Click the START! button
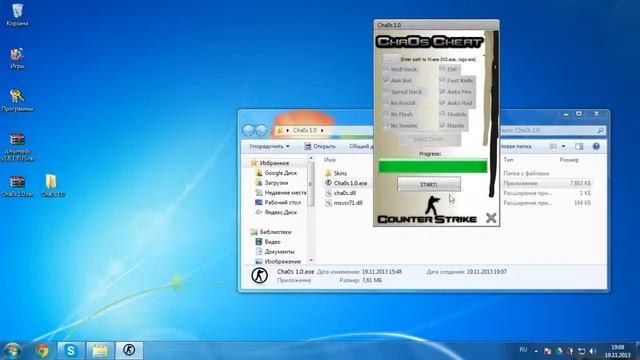Viewport: 640px width, 360px height. click(429, 184)
